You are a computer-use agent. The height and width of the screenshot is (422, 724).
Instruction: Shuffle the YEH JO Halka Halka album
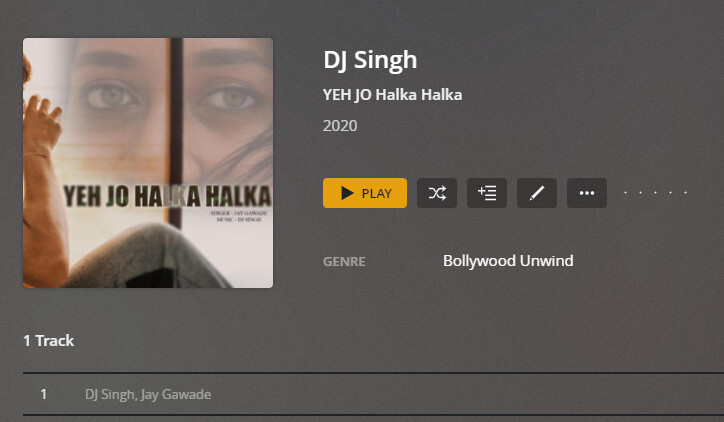coord(437,193)
